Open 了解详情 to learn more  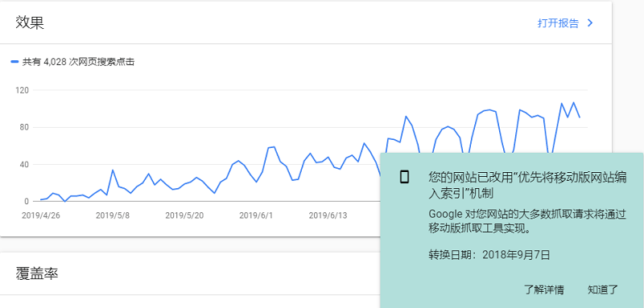[x=544, y=290]
